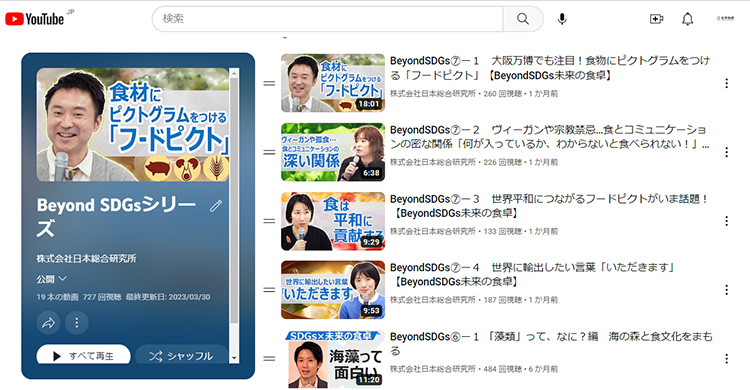
Task: Open more options for BeyondSDGs⑦－4 video
Action: (x=726, y=290)
